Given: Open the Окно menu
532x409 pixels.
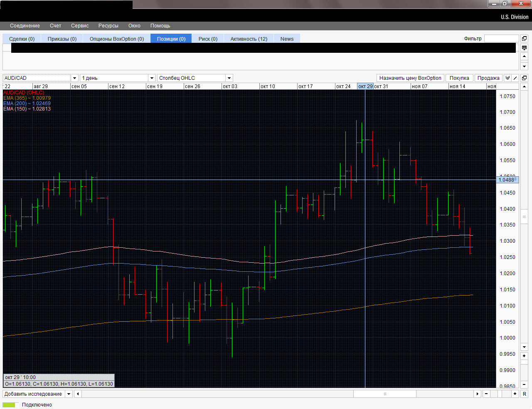Looking at the screenshot, I should pos(134,26).
